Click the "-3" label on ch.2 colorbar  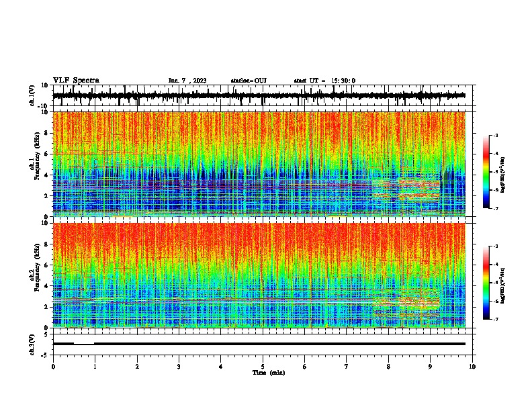[496, 246]
